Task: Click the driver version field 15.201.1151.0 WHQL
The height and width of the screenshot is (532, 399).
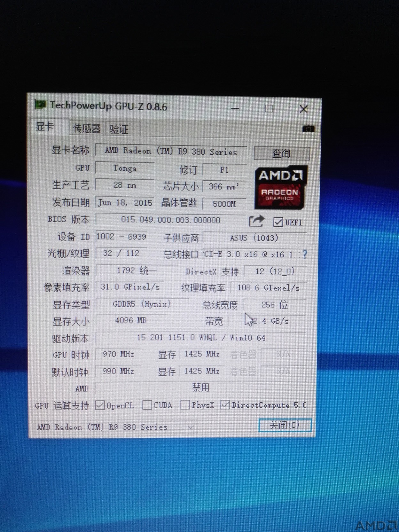Action: pos(201,338)
